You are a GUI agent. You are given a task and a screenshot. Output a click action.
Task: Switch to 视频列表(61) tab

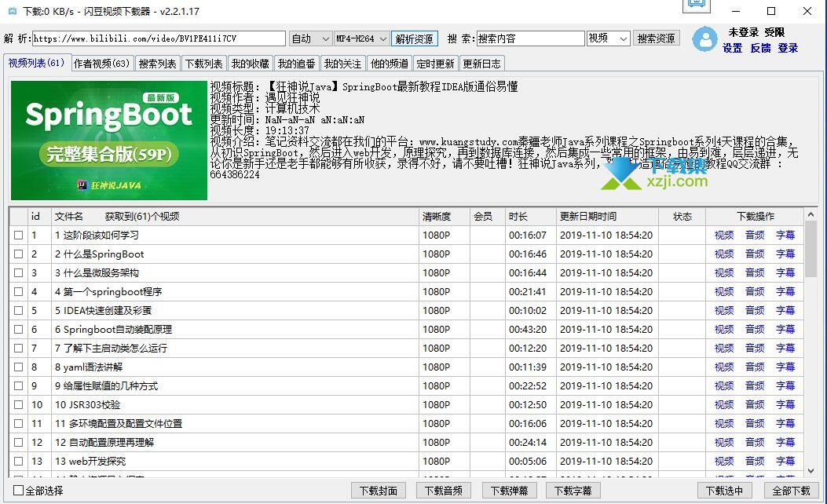pos(36,63)
